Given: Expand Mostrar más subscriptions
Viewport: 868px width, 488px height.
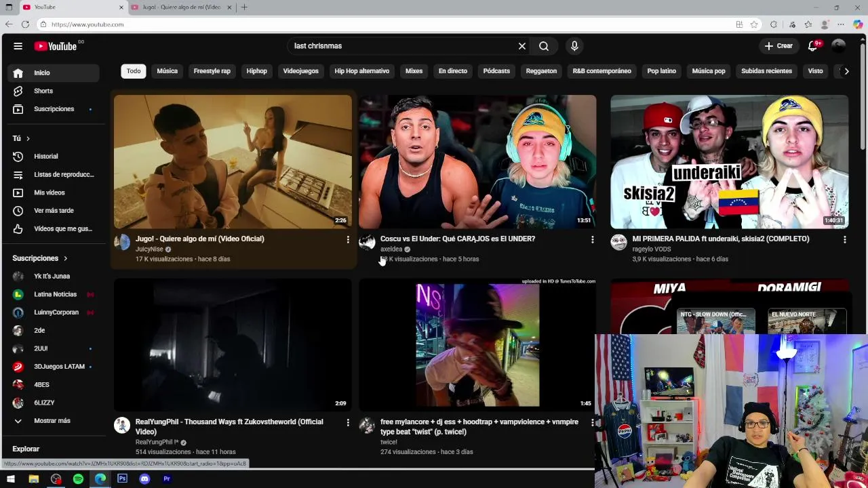Looking at the screenshot, I should 54,421.
